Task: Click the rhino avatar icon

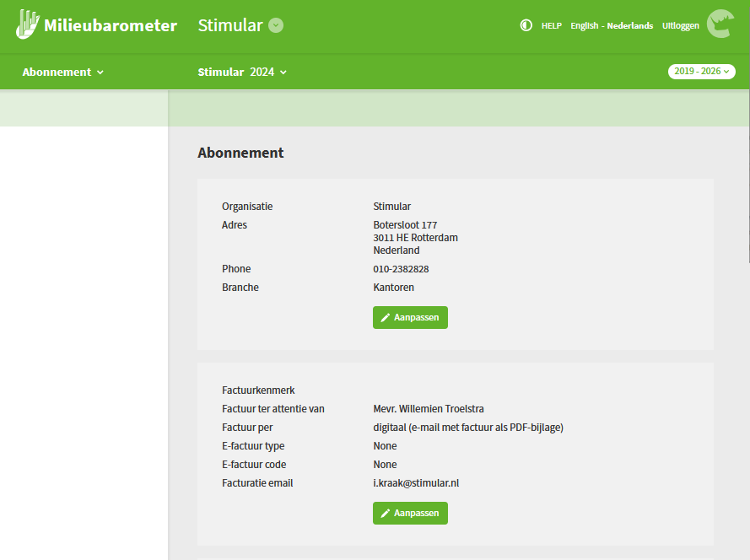Action: (720, 24)
